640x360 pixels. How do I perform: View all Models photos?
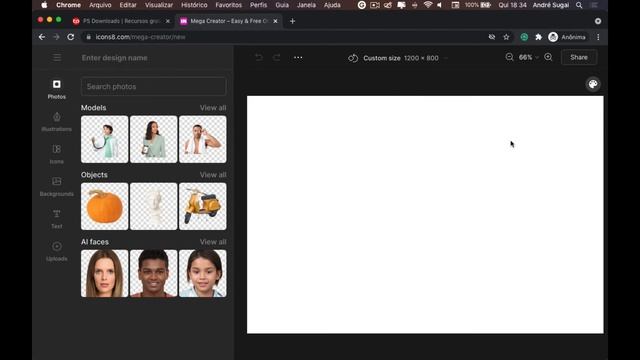(x=213, y=108)
